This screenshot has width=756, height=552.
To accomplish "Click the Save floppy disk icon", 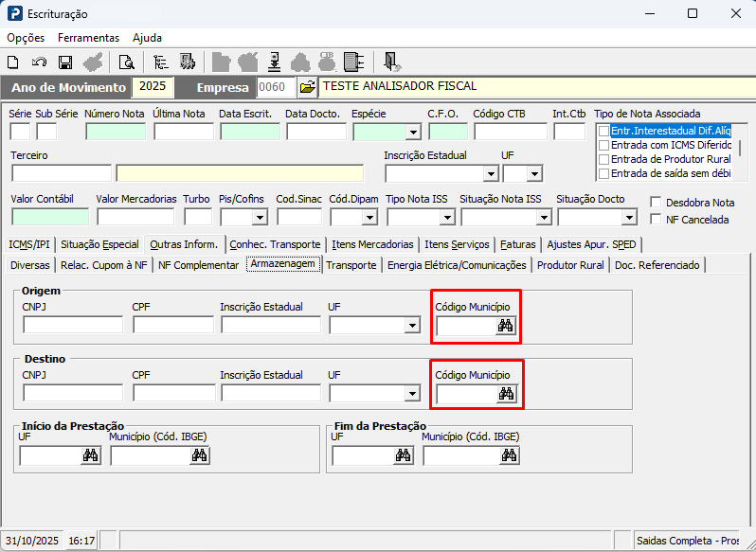I will 65,62.
